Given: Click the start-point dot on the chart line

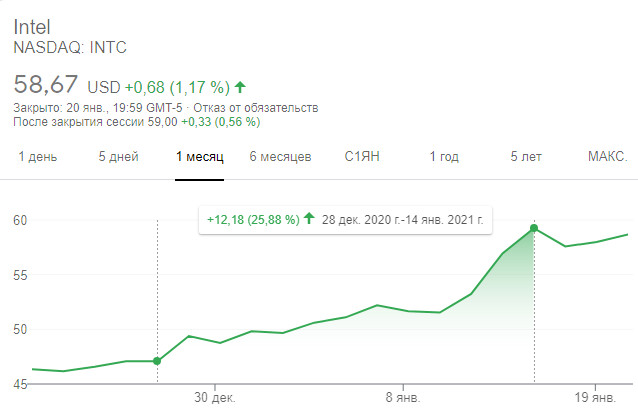Looking at the screenshot, I should (x=157, y=361).
